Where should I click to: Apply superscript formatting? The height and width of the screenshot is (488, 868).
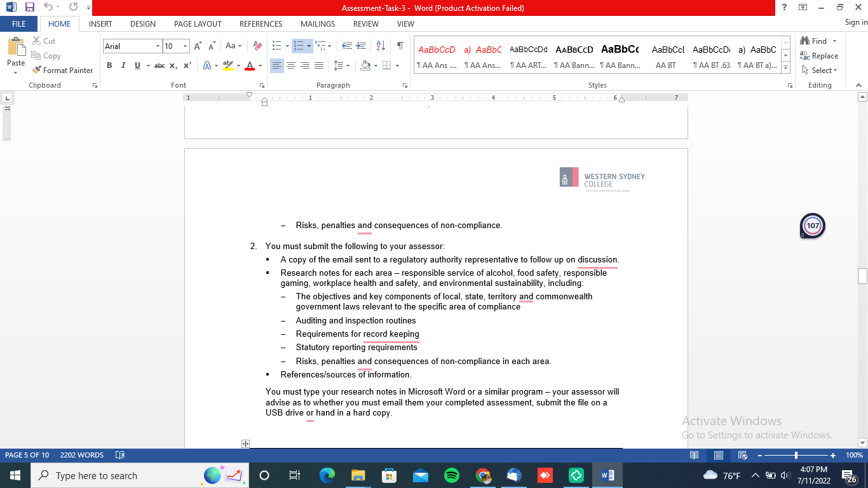(187, 65)
